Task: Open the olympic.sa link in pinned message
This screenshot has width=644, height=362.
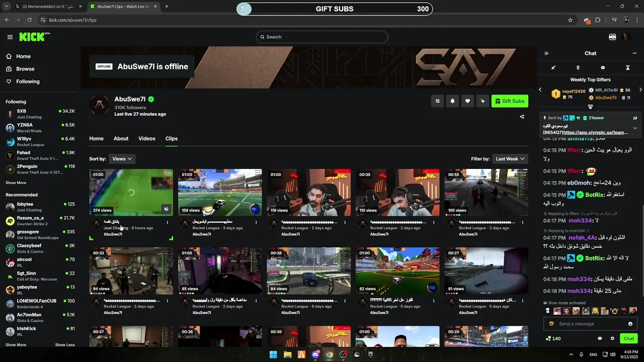Action: coord(596,133)
